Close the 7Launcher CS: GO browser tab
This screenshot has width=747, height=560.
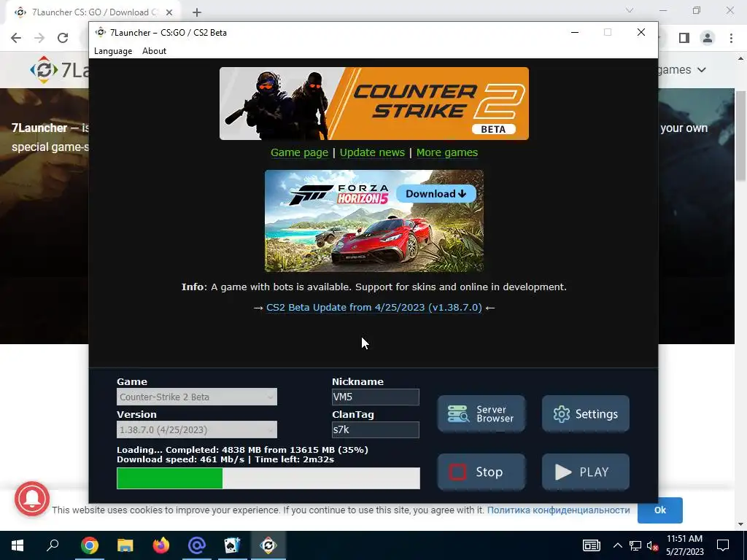pos(169,12)
